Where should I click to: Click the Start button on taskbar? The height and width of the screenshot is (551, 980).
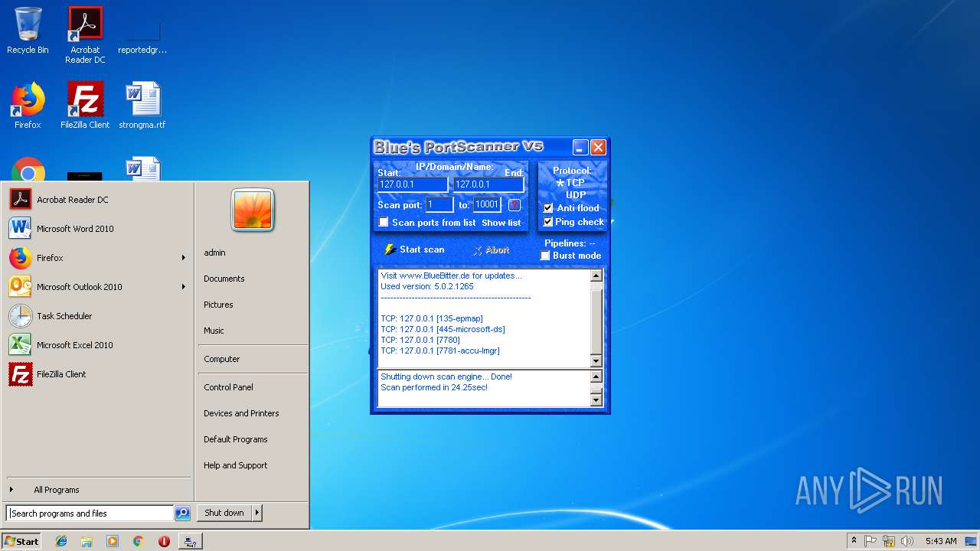21,541
